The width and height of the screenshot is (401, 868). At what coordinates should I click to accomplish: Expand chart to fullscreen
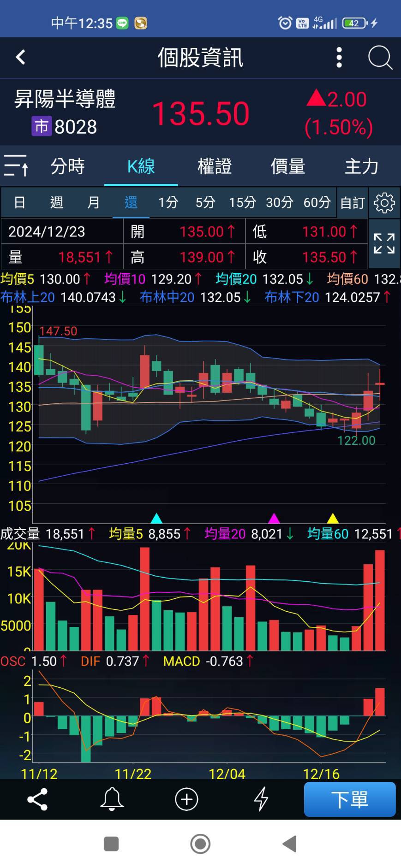(384, 244)
